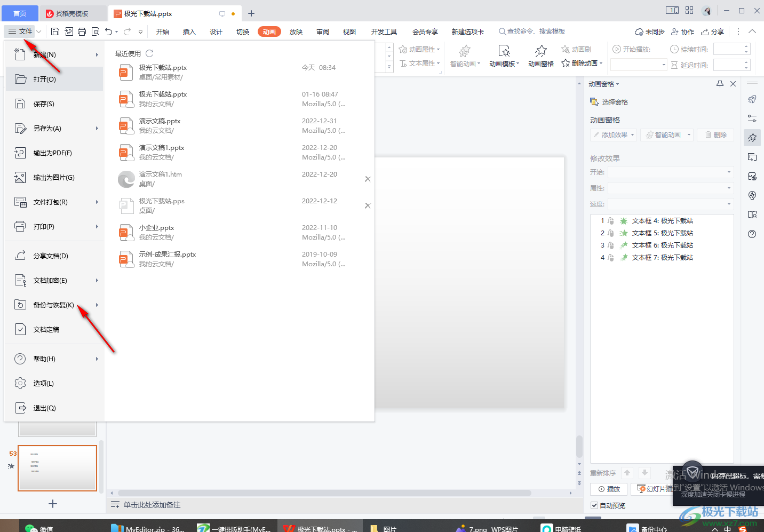Screen dimensions: 764x532
Task: Remove 极光下载站.pps from recent list
Action: tap(368, 206)
